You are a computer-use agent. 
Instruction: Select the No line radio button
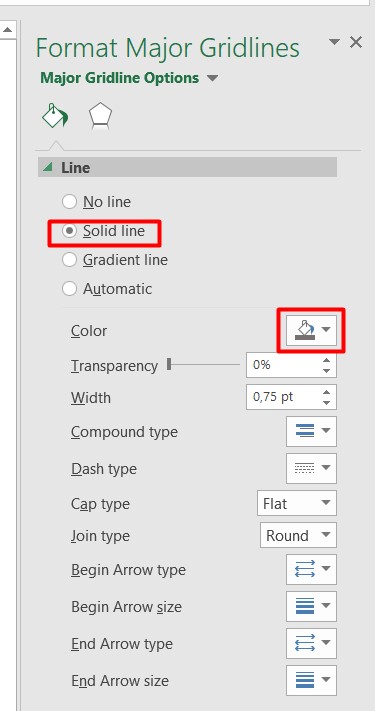(69, 202)
